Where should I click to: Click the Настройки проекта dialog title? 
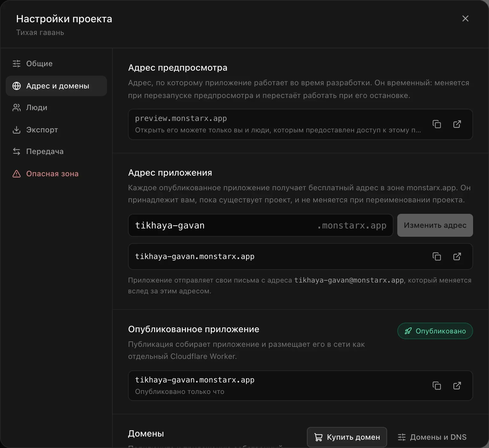(x=64, y=19)
